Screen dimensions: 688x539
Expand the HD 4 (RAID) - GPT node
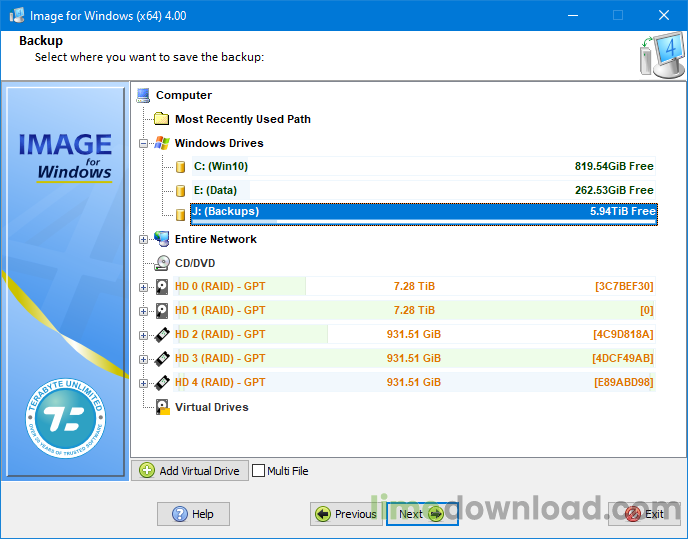tap(144, 383)
